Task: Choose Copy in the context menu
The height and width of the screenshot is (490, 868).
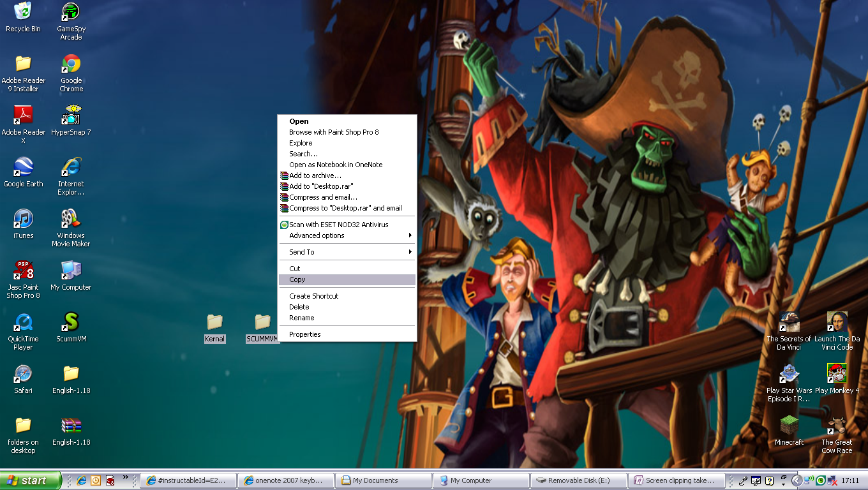Action: coord(347,279)
